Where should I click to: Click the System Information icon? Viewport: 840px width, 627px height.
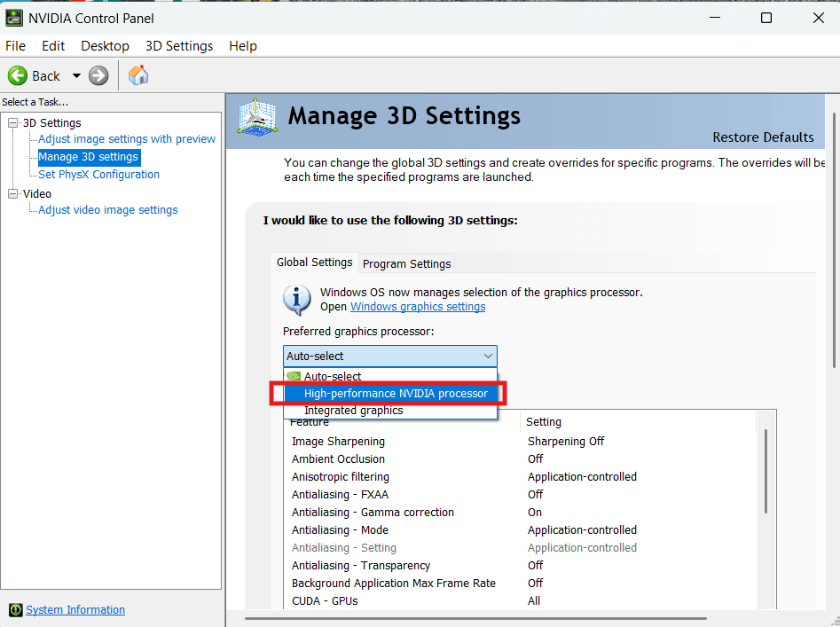(x=16, y=610)
